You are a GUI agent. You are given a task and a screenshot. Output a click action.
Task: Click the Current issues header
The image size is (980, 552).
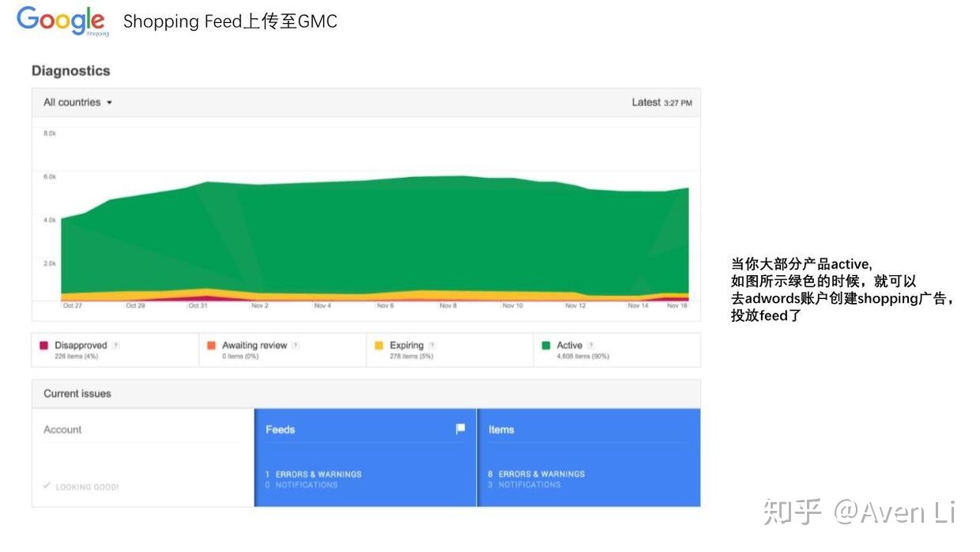(x=77, y=393)
